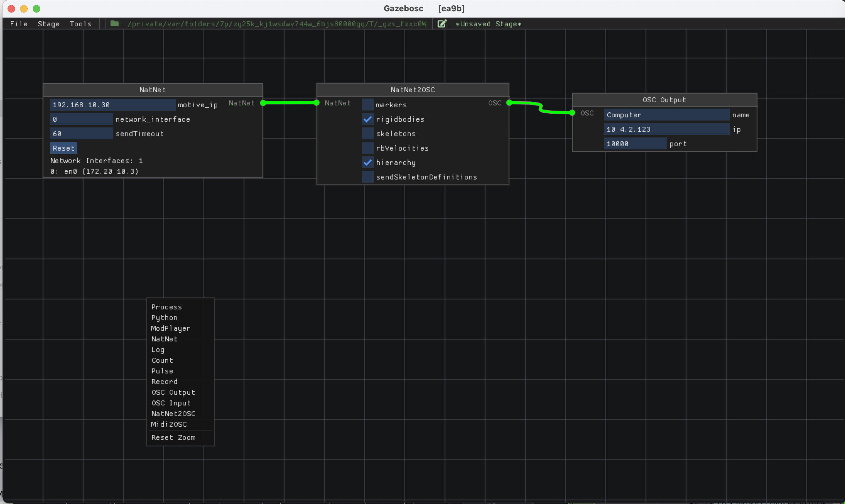Click the OSC Output port field

tap(635, 144)
